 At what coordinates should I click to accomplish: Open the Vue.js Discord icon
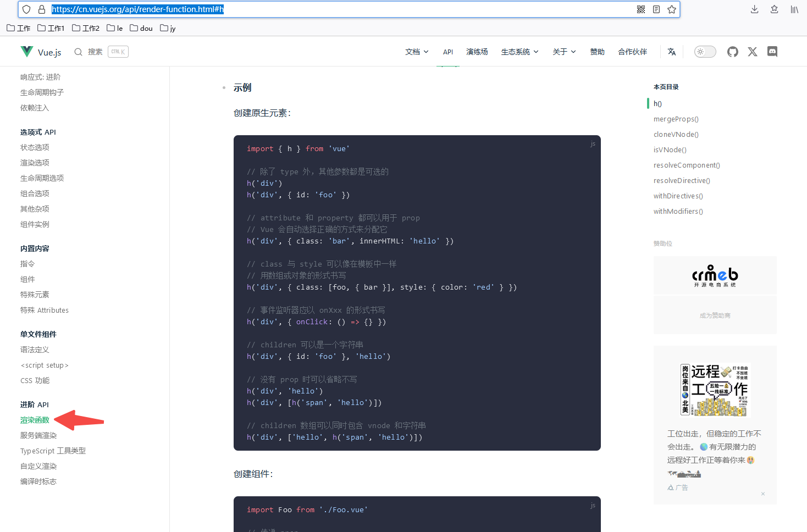coord(772,51)
